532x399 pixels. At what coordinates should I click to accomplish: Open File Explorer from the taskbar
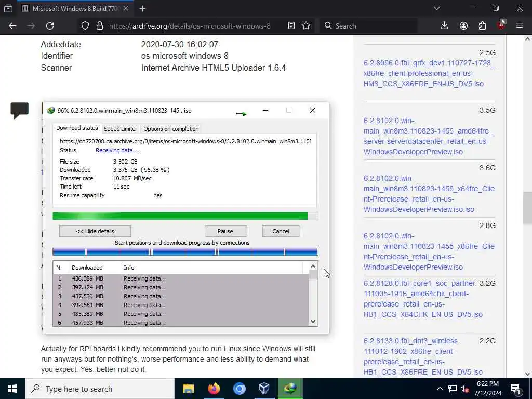(188, 389)
